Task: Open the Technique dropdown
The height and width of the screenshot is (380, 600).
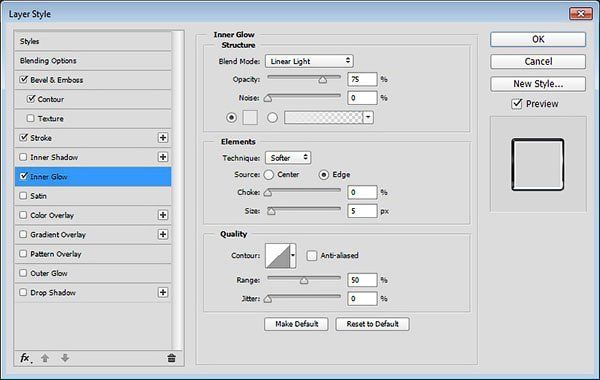Action: (x=288, y=158)
